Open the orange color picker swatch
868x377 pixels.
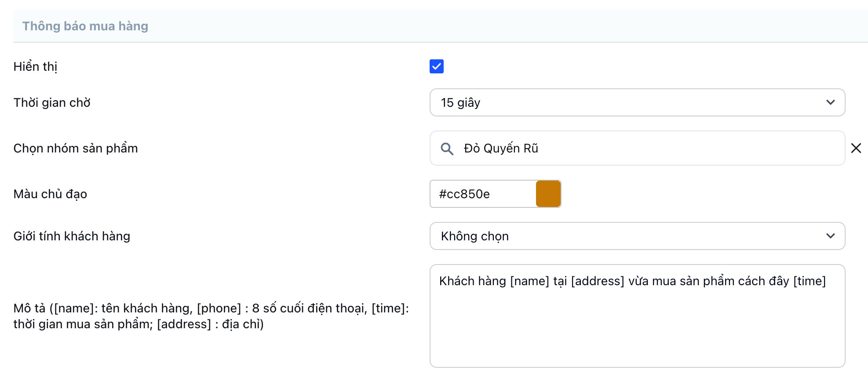pos(548,194)
